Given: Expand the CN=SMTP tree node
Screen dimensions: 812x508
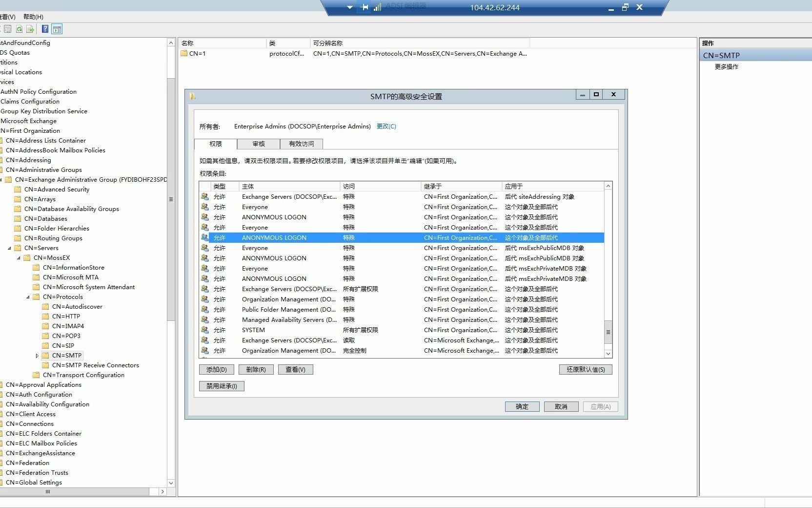Looking at the screenshot, I should coord(37,356).
